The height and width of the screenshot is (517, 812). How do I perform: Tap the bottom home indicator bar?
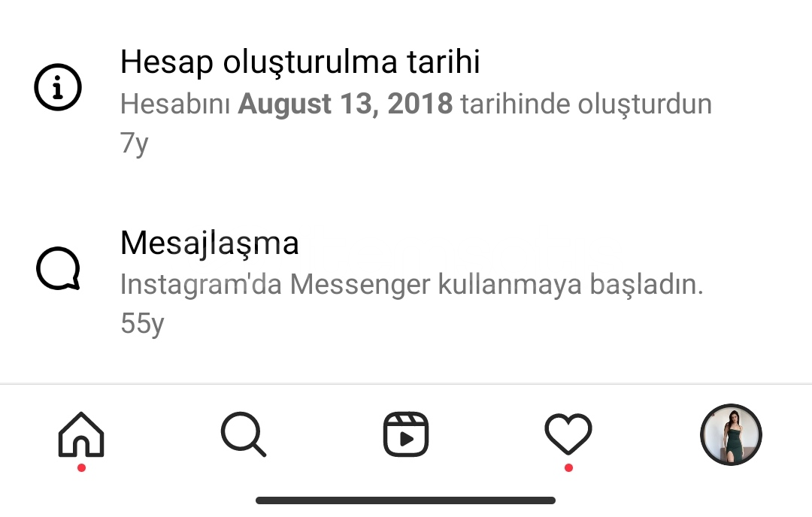click(x=405, y=500)
